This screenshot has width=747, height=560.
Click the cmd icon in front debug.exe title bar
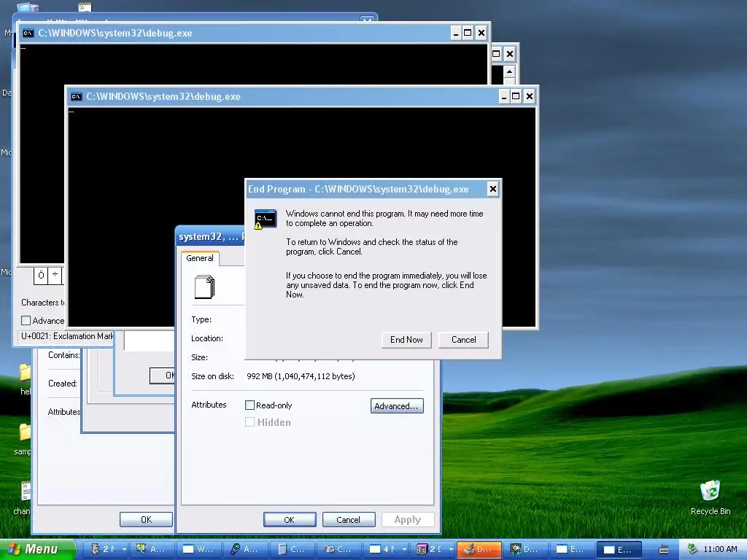click(76, 97)
